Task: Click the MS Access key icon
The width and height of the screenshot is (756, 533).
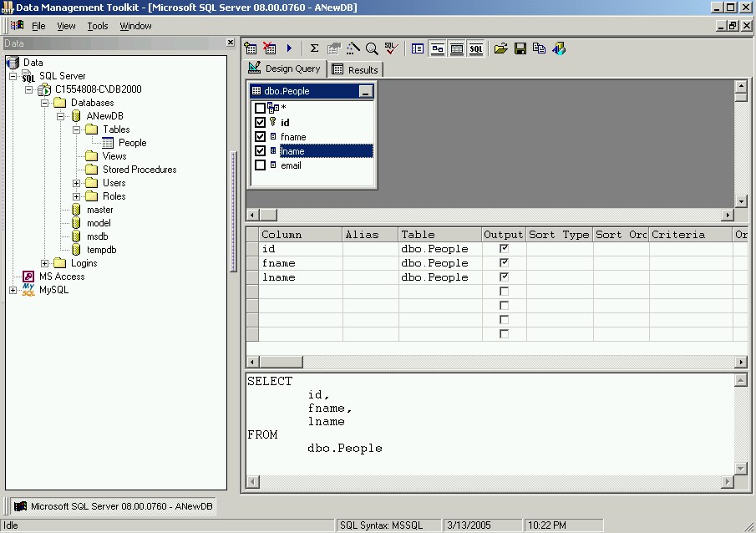Action: 28,277
